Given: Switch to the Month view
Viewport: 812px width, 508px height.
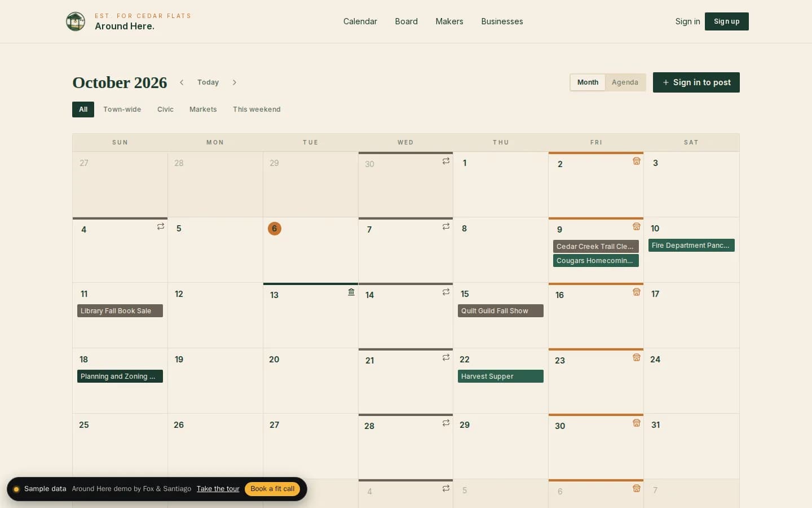Looking at the screenshot, I should (588, 82).
